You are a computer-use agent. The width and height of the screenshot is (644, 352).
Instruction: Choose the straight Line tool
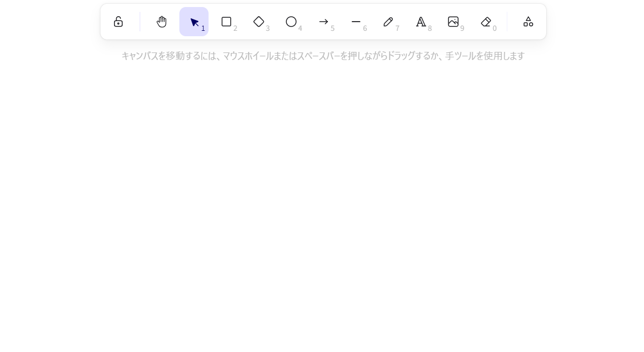(x=356, y=22)
